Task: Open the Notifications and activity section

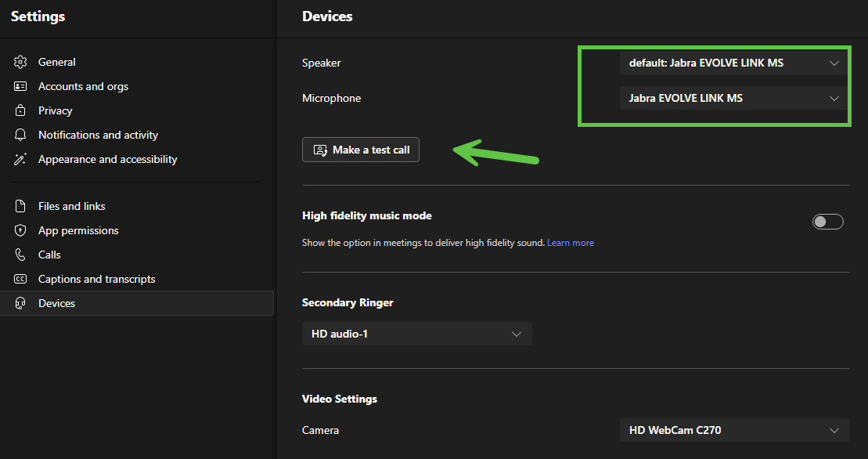Action: tap(98, 135)
